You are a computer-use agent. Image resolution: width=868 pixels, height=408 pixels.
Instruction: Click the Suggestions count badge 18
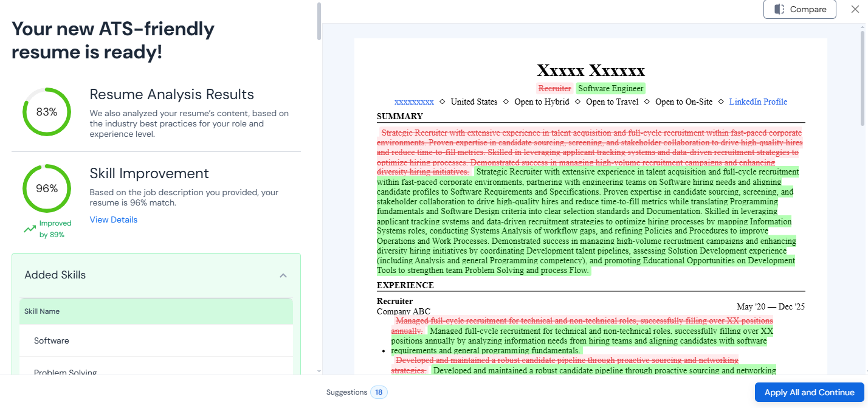(x=379, y=392)
